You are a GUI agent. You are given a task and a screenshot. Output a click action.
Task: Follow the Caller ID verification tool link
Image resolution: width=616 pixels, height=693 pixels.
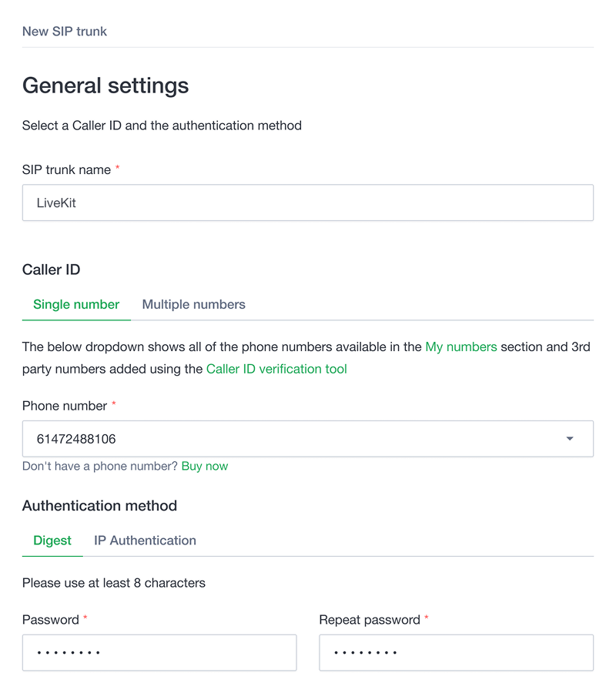[276, 369]
